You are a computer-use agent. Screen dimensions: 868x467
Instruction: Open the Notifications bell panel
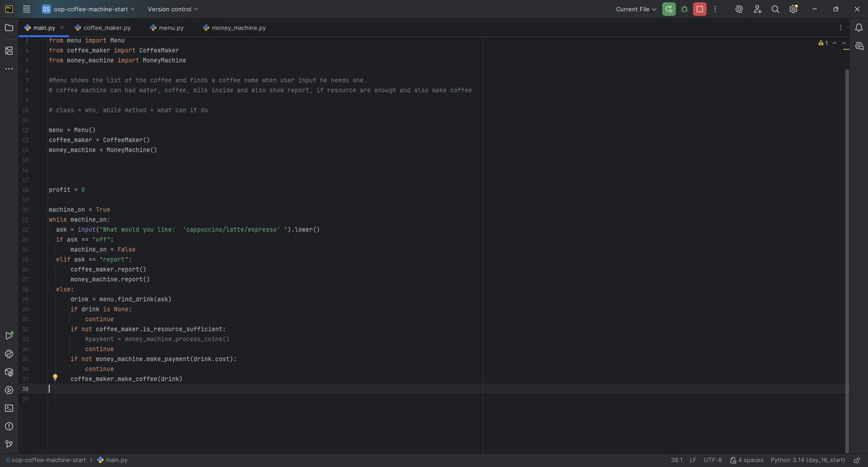click(859, 28)
